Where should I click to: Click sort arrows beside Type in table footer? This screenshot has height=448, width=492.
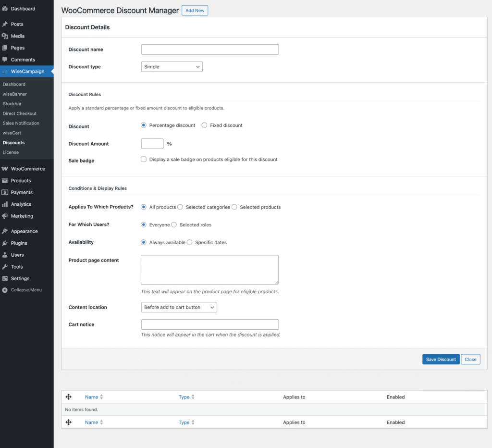pyautogui.click(x=193, y=422)
